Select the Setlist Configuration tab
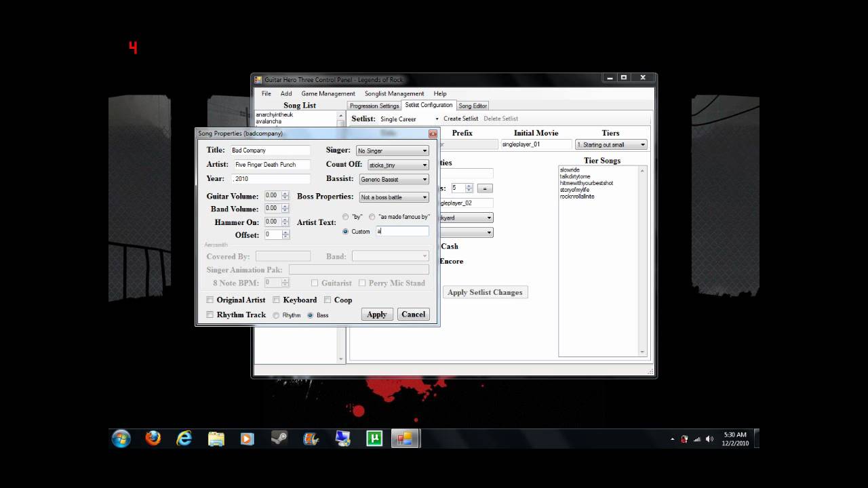Image resolution: width=868 pixels, height=488 pixels. click(429, 105)
